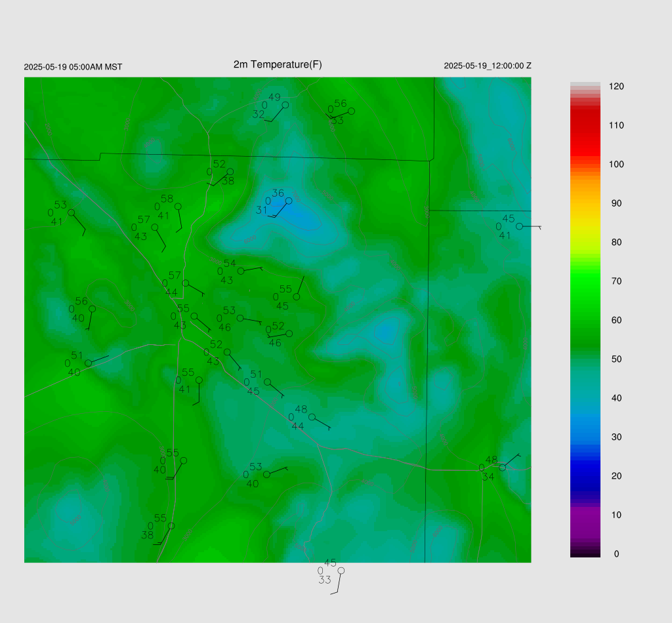This screenshot has height=623, width=672.
Task: Select the station circle reporting 36 over 31
Action: tap(289, 201)
